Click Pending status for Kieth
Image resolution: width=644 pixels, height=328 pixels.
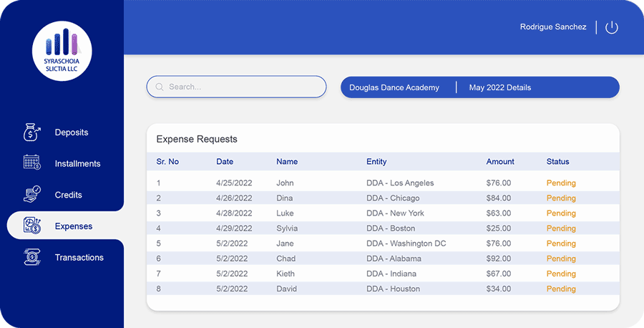coord(561,274)
